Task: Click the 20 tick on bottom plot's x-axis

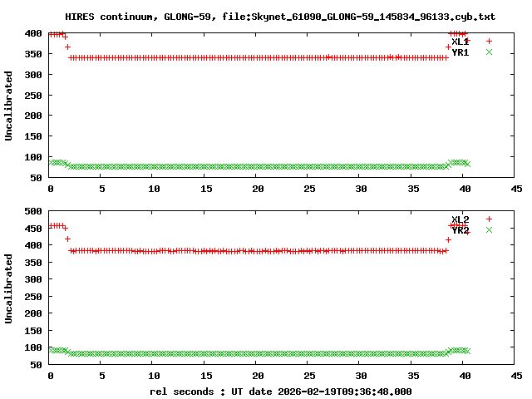Action: point(257,376)
